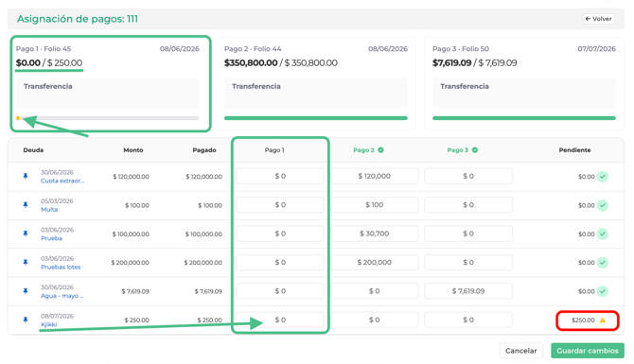Edit Pago 1 amount field for Kjikki

point(280,320)
